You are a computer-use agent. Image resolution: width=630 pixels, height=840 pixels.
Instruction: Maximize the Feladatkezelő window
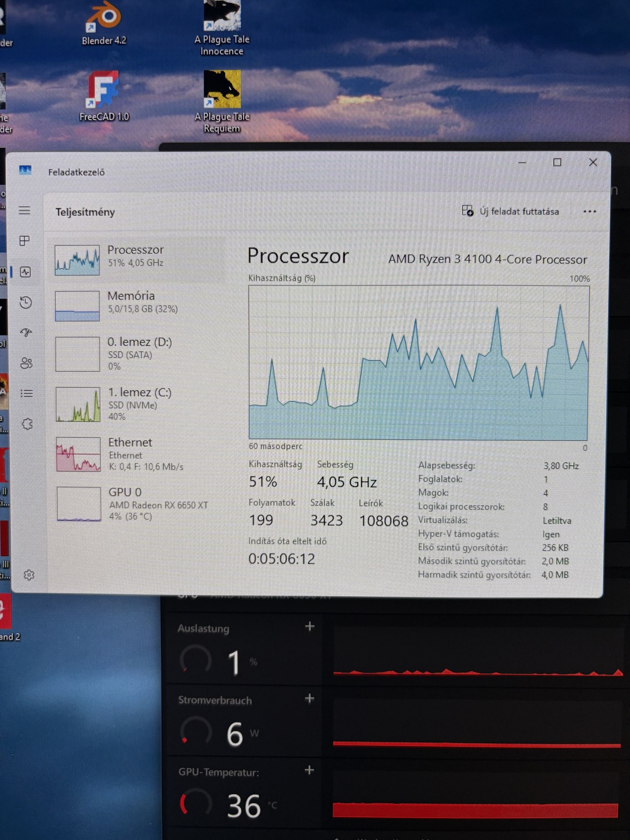pyautogui.click(x=557, y=162)
